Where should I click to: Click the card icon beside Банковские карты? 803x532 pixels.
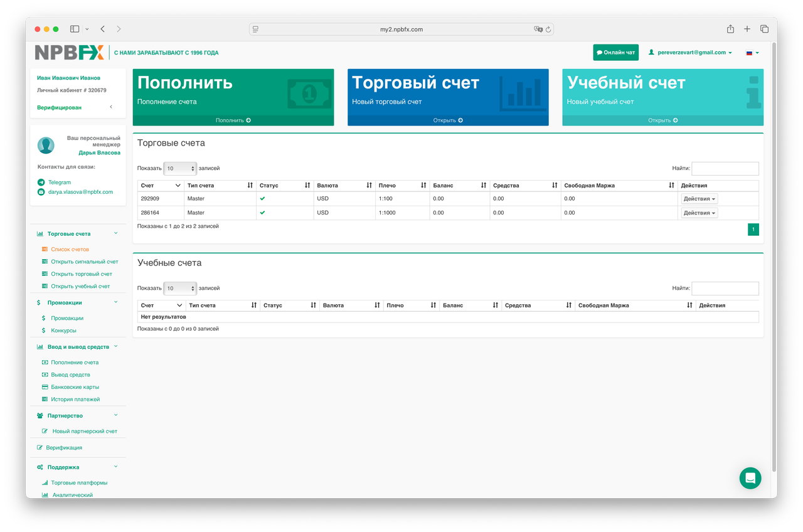click(45, 387)
